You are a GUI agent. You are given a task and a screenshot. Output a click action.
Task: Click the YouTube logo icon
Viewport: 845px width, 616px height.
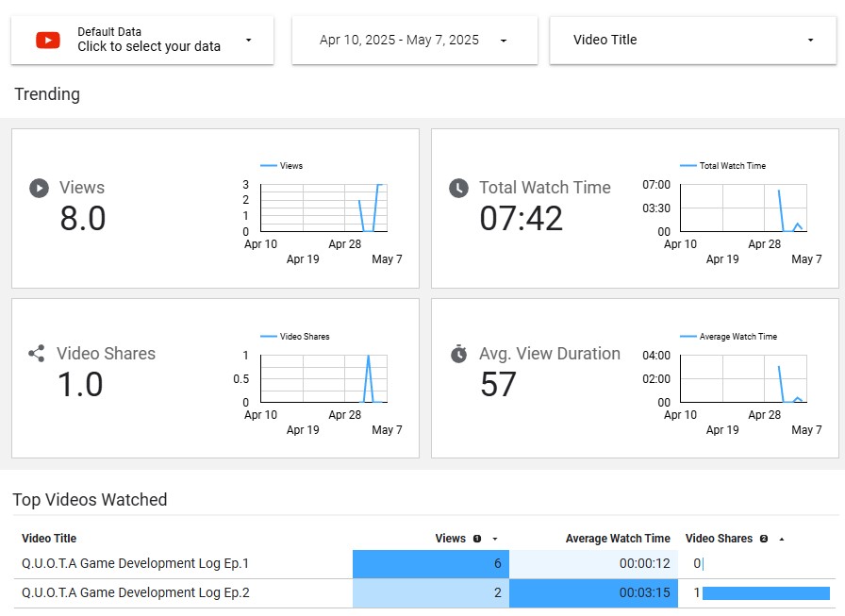click(x=47, y=40)
